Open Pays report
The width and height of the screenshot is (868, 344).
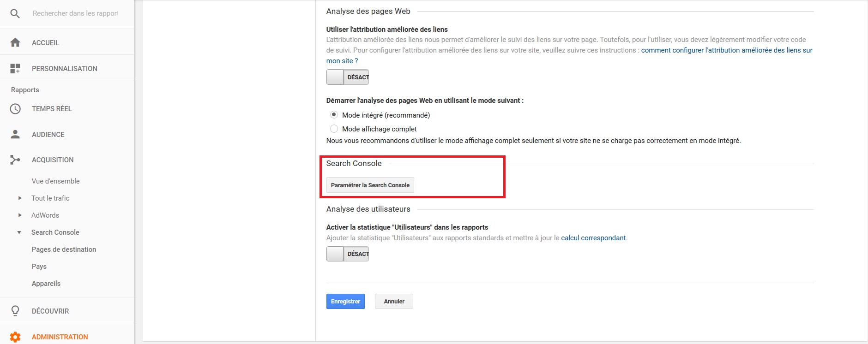pos(39,267)
